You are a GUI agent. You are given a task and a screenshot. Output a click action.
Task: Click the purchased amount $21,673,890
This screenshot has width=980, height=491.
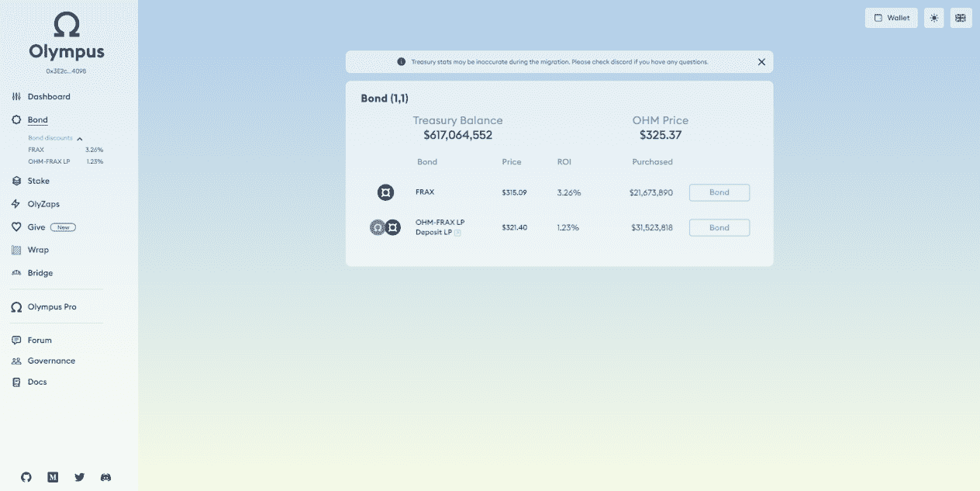click(651, 192)
